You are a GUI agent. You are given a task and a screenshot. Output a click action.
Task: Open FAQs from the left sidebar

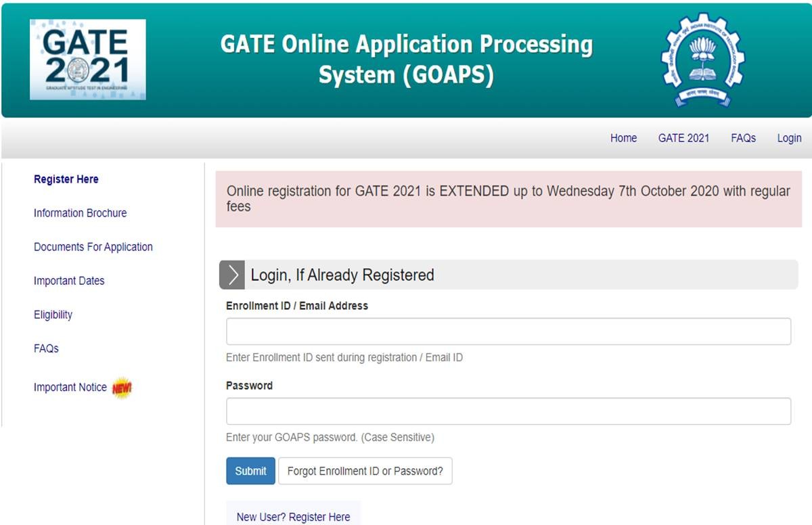pos(46,348)
